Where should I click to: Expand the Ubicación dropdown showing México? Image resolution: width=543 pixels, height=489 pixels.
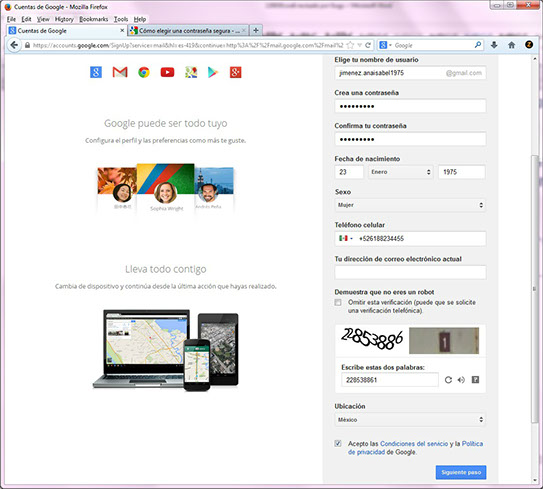(410, 419)
